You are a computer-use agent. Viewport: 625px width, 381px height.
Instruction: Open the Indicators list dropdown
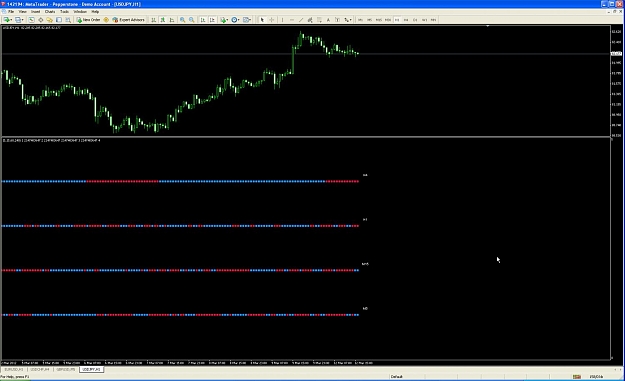point(224,20)
